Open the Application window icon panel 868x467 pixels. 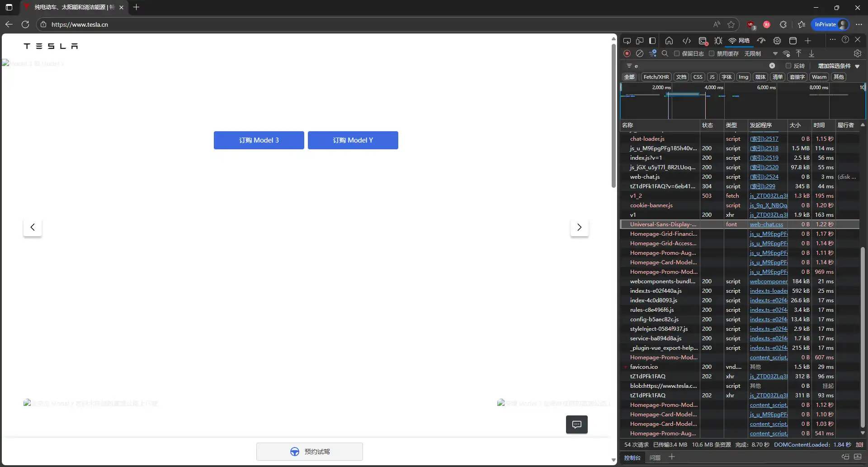793,41
